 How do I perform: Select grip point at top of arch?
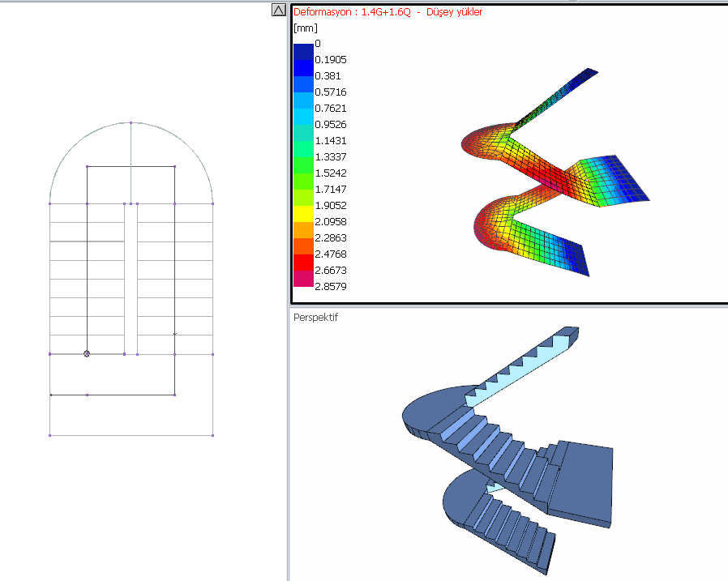131,122
